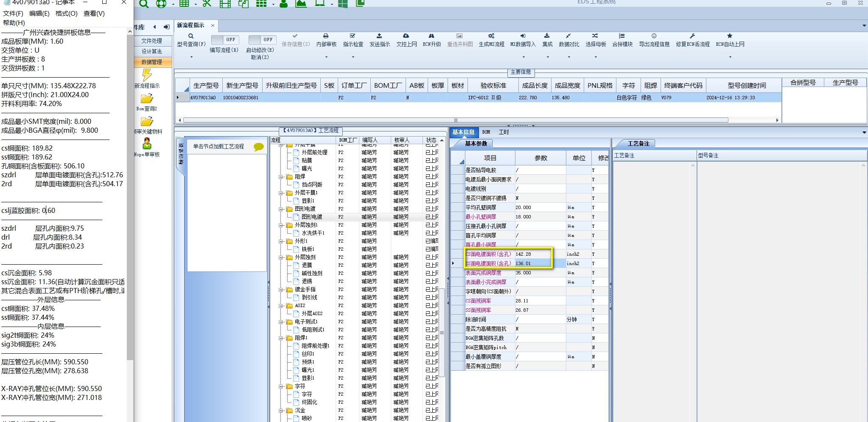Click 发送指示 upload icon
This screenshot has height=422, width=868.
pyautogui.click(x=379, y=36)
